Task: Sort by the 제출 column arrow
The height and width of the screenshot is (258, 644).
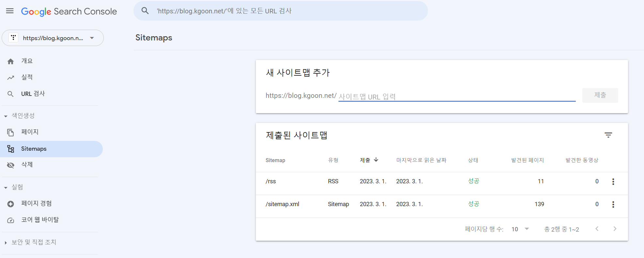Action: click(x=376, y=160)
